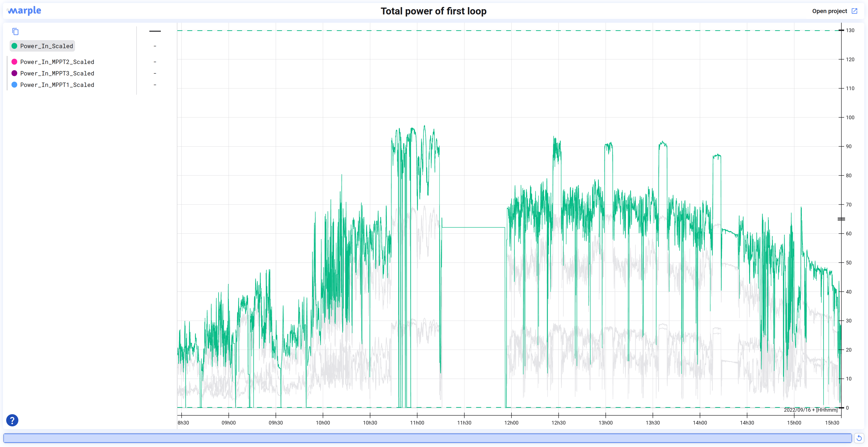The height and width of the screenshot is (447, 868).
Task: Click the green Power_In_Scaled color dot
Action: click(x=14, y=46)
